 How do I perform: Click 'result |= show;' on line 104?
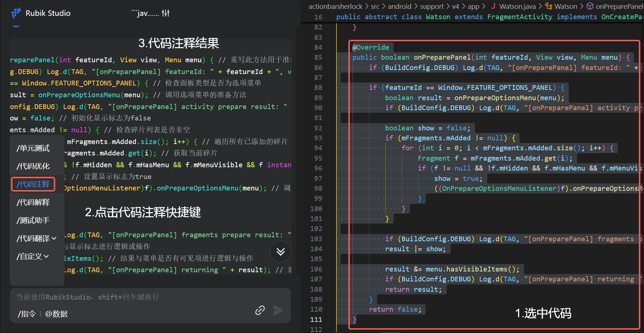[x=415, y=249]
